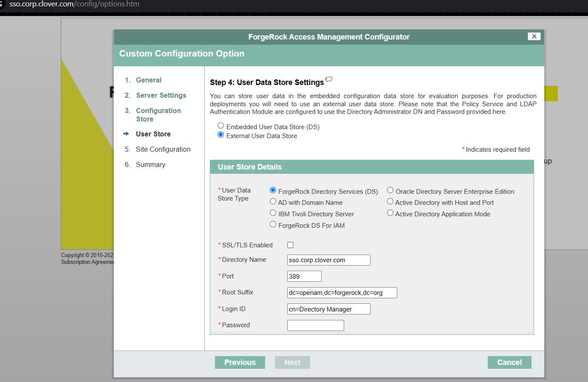
Task: Choose ForgeRock DS For IAM store type
Action: point(273,224)
